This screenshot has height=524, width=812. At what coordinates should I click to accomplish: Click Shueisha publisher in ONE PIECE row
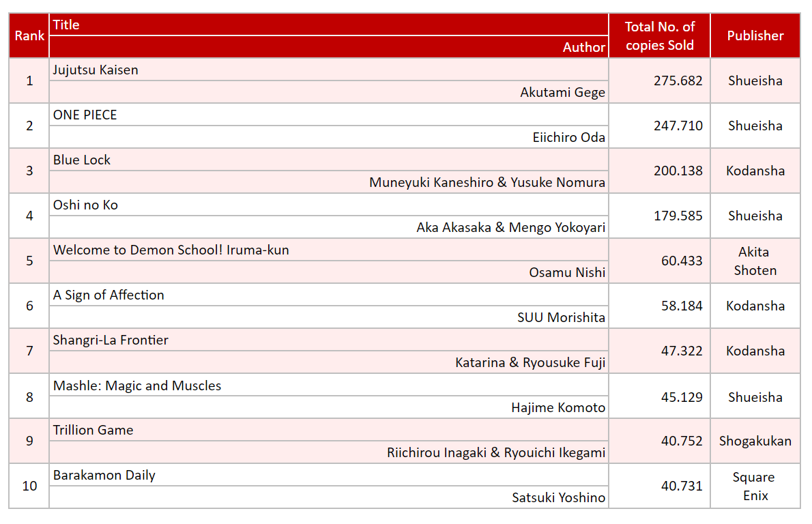[x=755, y=126]
